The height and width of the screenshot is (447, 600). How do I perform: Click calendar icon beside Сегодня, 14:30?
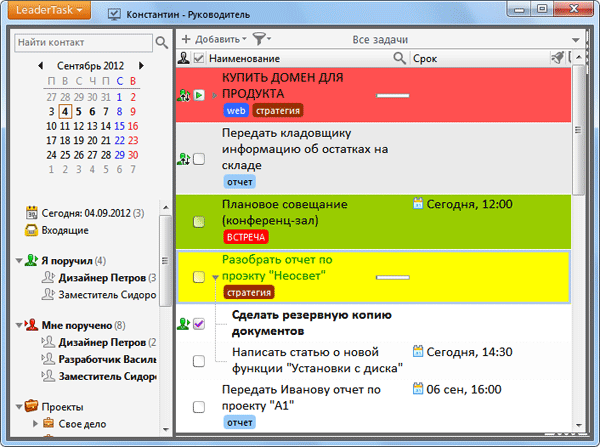pyautogui.click(x=418, y=351)
